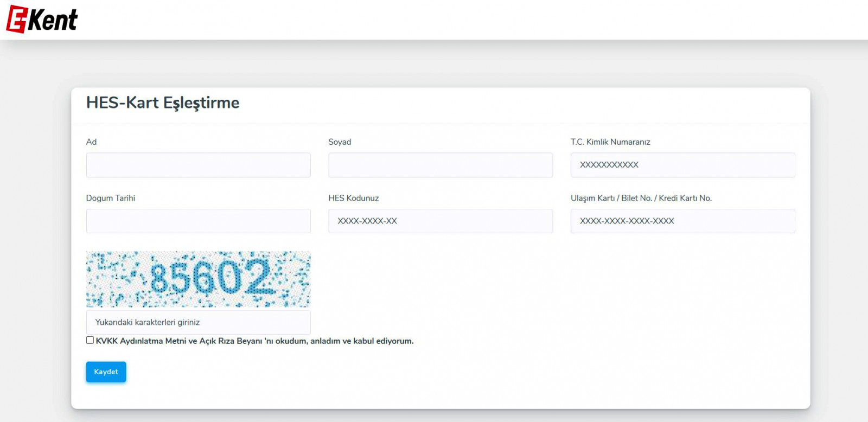Click the Dogum Tarihi label

pyautogui.click(x=110, y=199)
